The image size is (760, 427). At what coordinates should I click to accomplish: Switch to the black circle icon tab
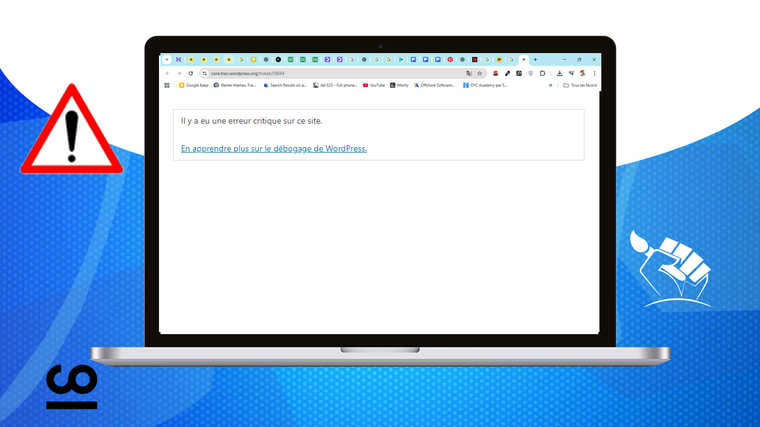pos(278,60)
